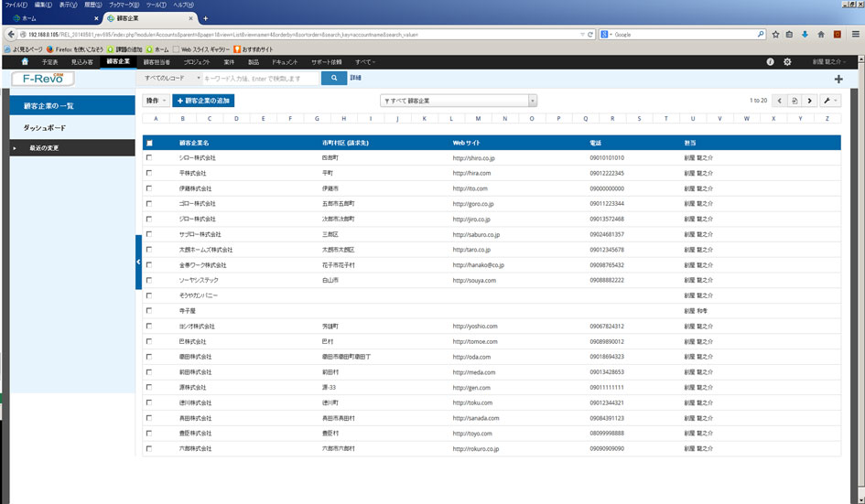This screenshot has height=504, width=865.
Task: Click Firefox を使いこなそう bookmark
Action: coord(75,49)
